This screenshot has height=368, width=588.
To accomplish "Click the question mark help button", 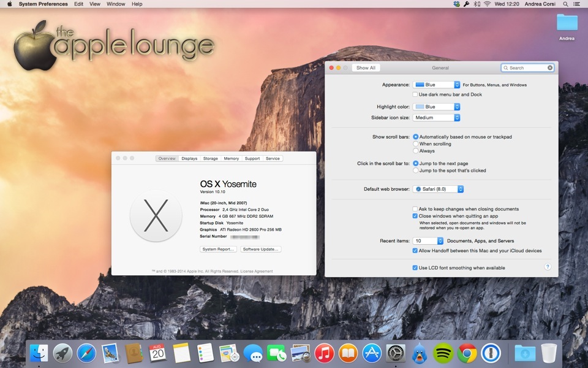I will coord(548,267).
